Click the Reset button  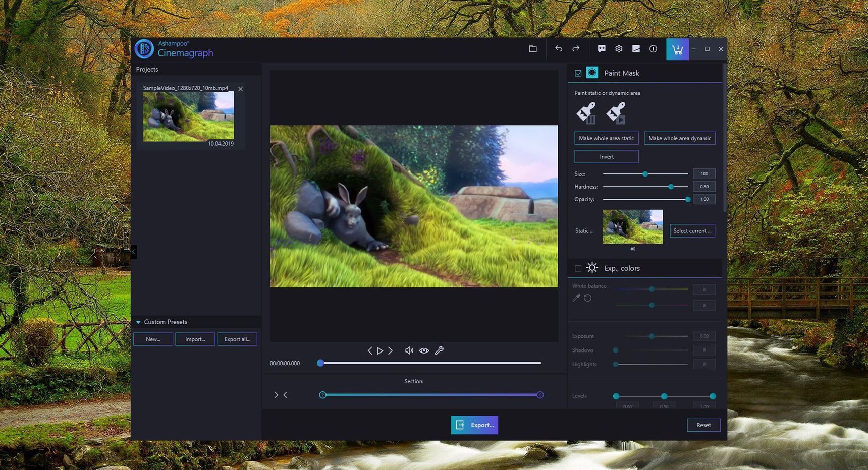[703, 425]
